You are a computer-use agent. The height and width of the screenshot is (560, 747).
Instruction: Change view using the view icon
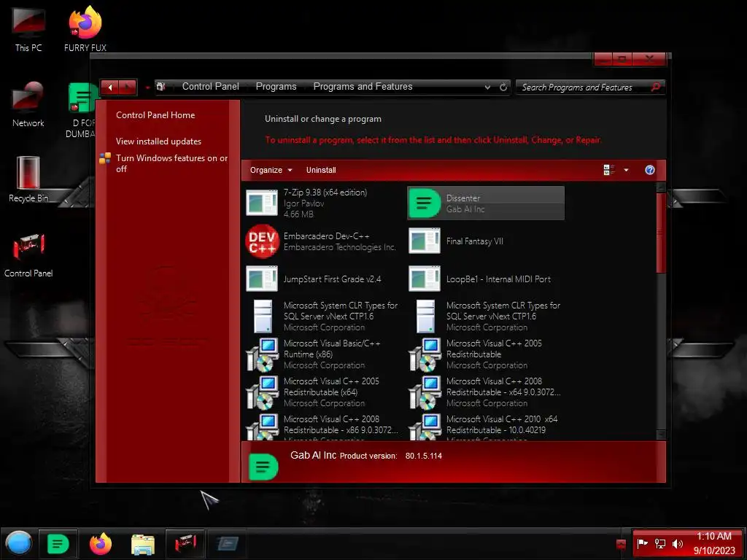click(x=609, y=170)
